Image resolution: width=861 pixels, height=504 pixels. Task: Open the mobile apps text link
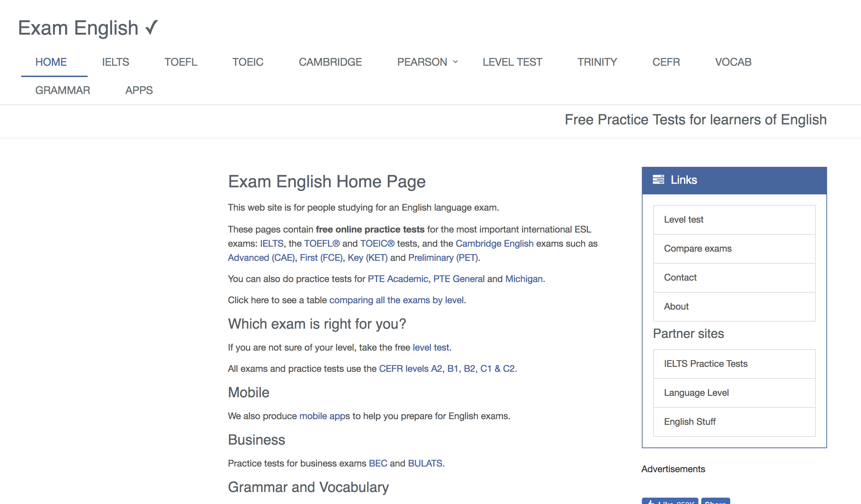pos(324,416)
